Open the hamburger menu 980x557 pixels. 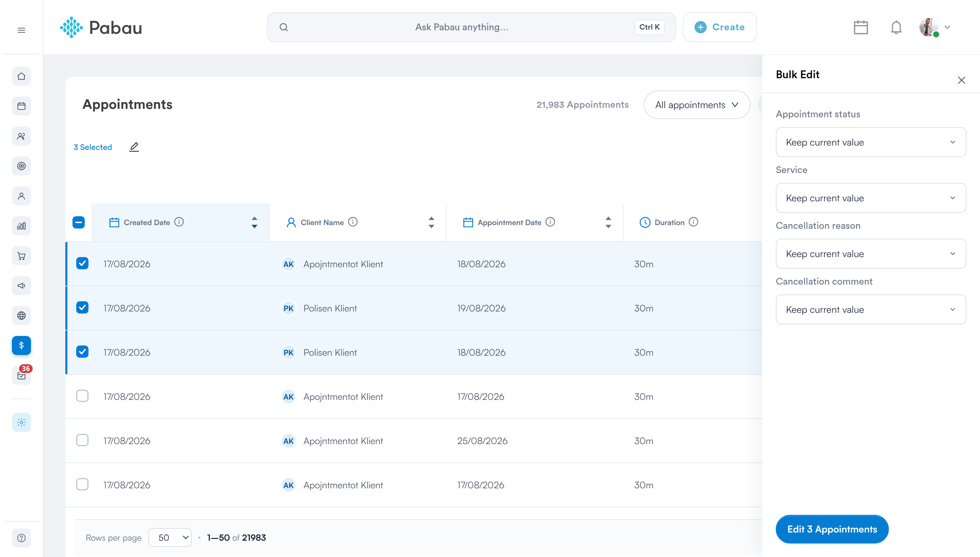(21, 30)
